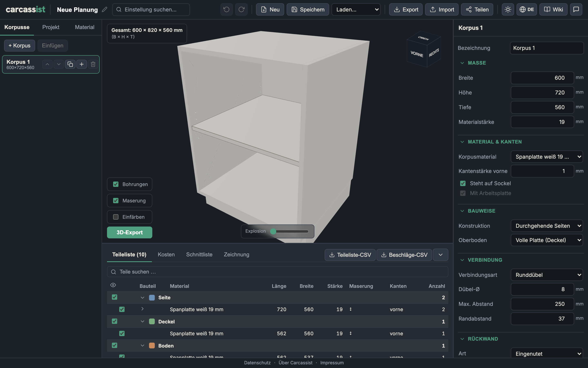Download the Teileliste-CSV
This screenshot has width=588, height=368.
(350, 255)
